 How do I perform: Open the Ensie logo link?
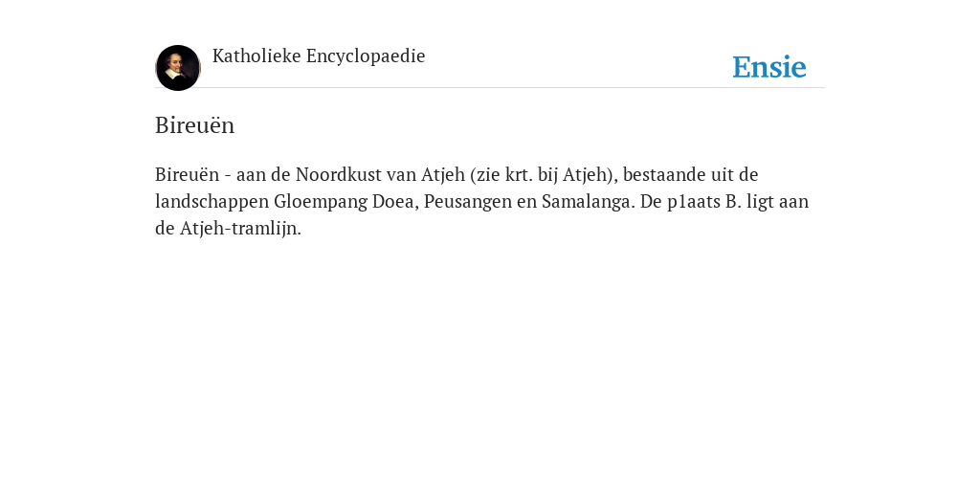pos(769,67)
